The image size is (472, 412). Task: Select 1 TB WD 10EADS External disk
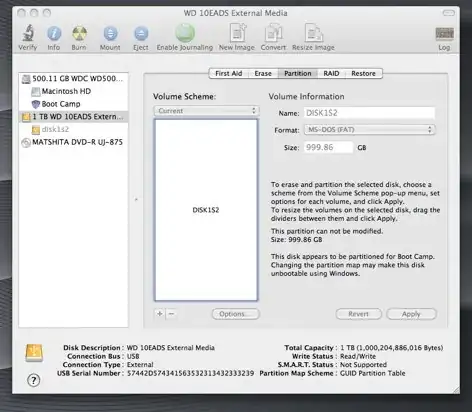click(x=73, y=117)
